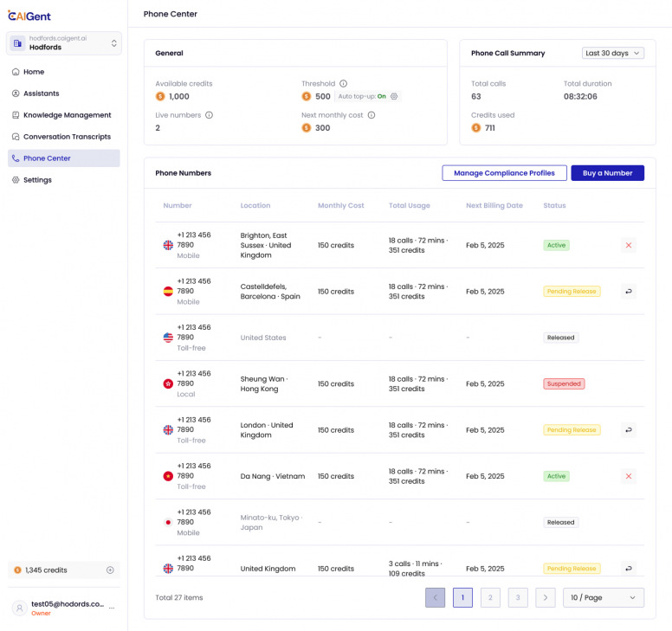Open Conversation Transcripts in the sidebar

tap(67, 137)
